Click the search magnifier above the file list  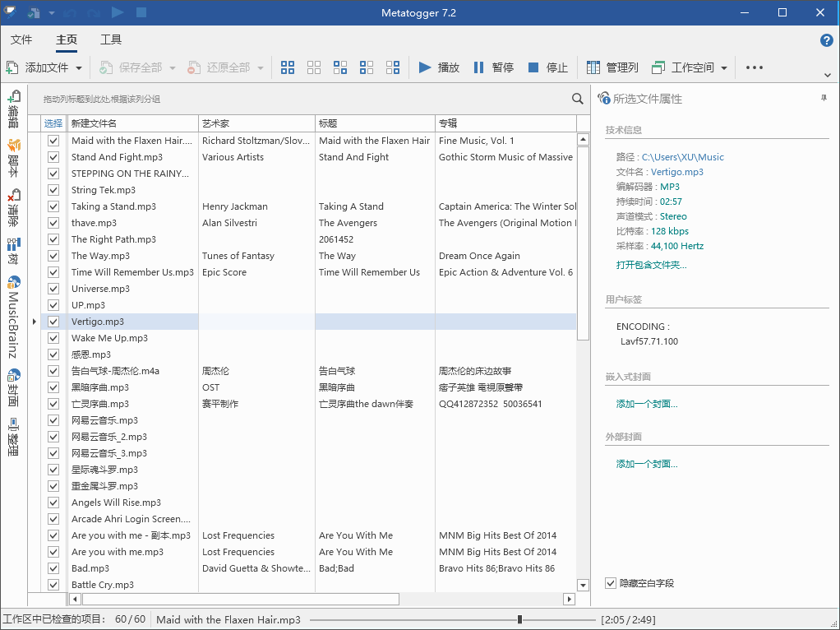pos(578,99)
